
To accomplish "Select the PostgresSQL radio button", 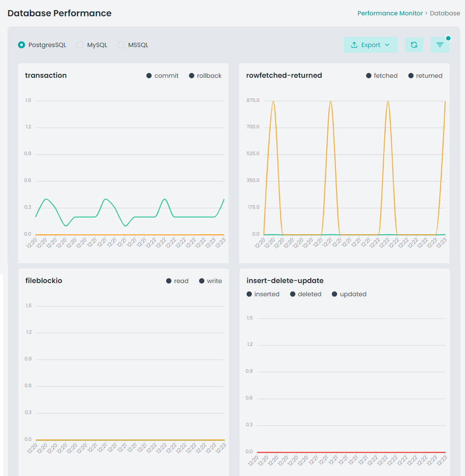I will [x=22, y=45].
